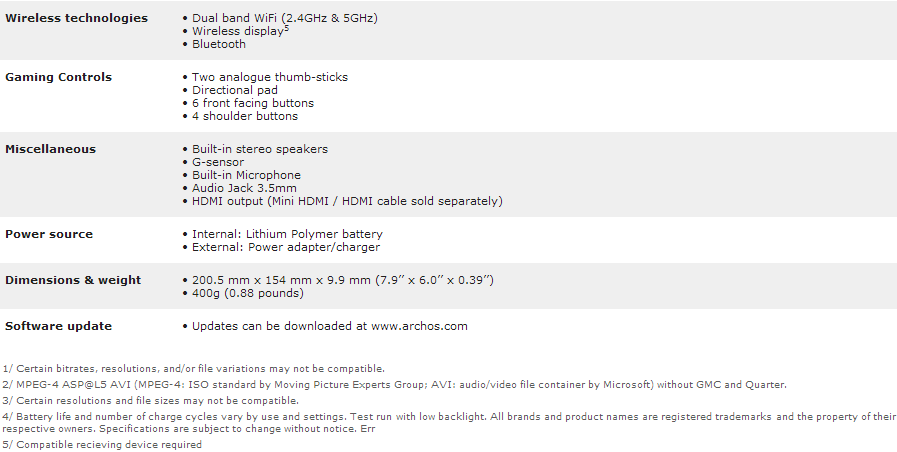The width and height of the screenshot is (897, 452).
Task: Click the HDMI output specification line
Action: point(347,201)
